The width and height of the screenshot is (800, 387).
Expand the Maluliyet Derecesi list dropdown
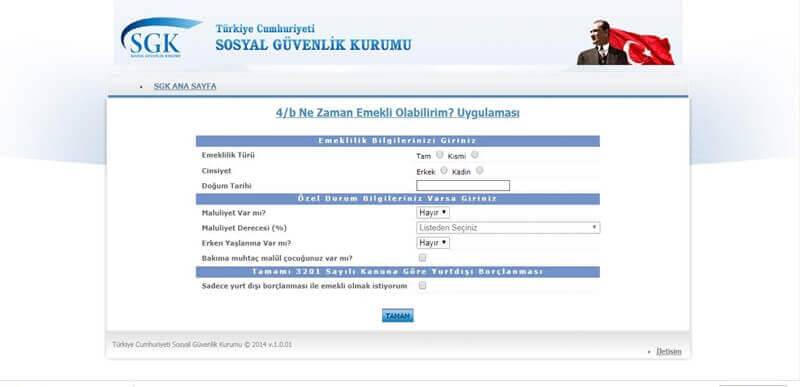click(x=508, y=228)
